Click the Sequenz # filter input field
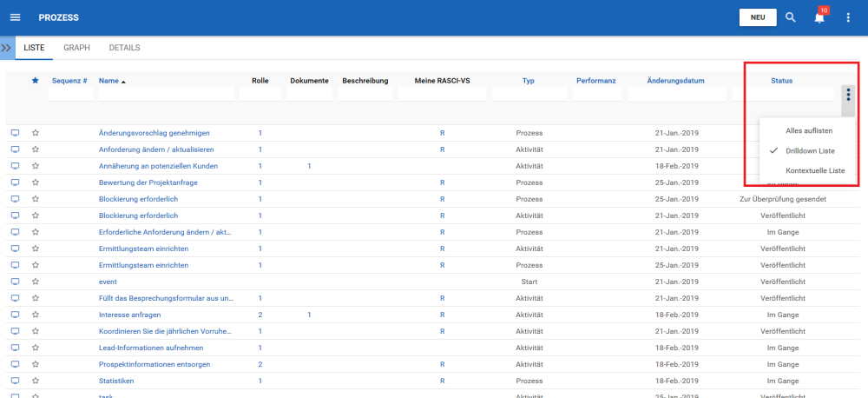The width and height of the screenshot is (868, 398). (x=71, y=94)
